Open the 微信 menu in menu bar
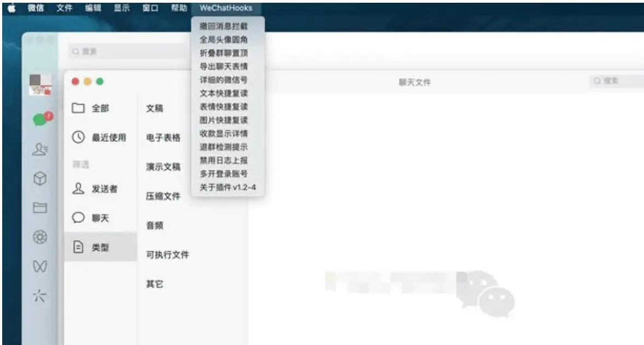Viewport: 644px width, 345px height. coord(36,8)
